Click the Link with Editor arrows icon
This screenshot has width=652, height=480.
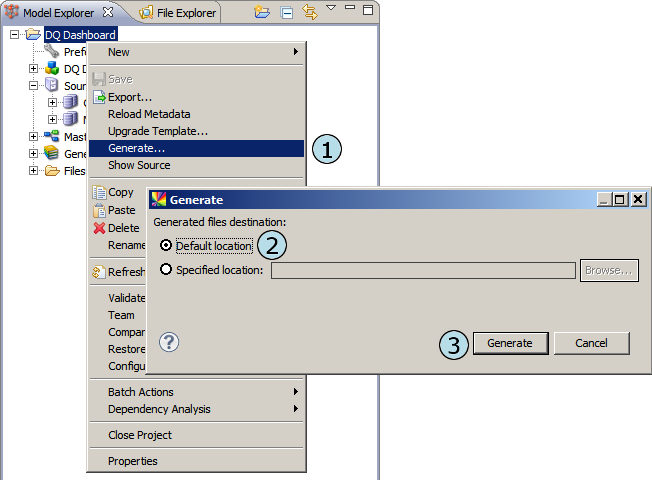[309, 12]
